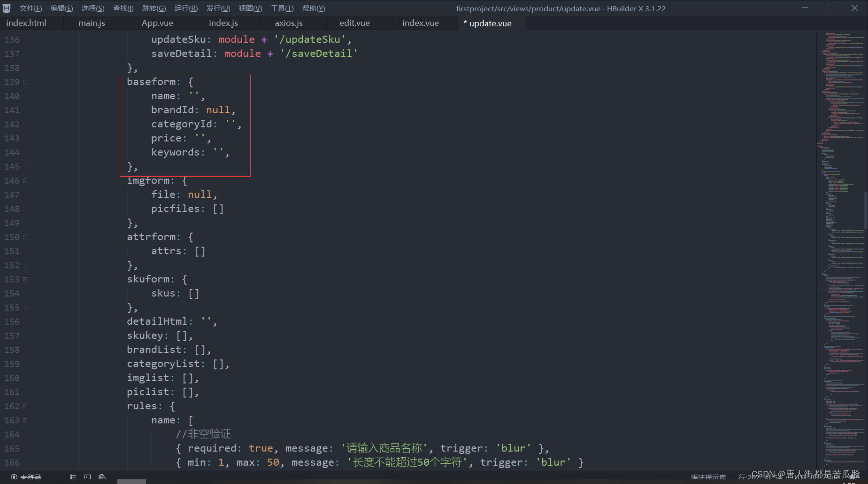
Task: Collapse the attrform block at line 150
Action: point(25,237)
